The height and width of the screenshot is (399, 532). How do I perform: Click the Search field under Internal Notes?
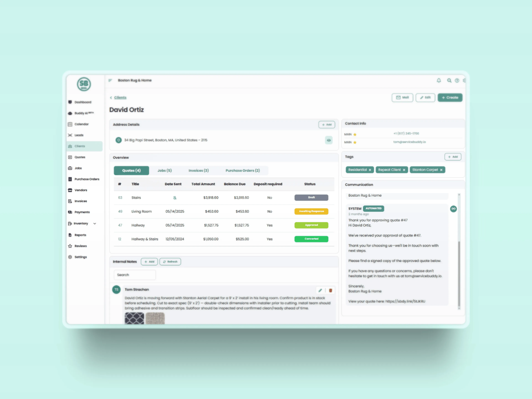coord(135,275)
